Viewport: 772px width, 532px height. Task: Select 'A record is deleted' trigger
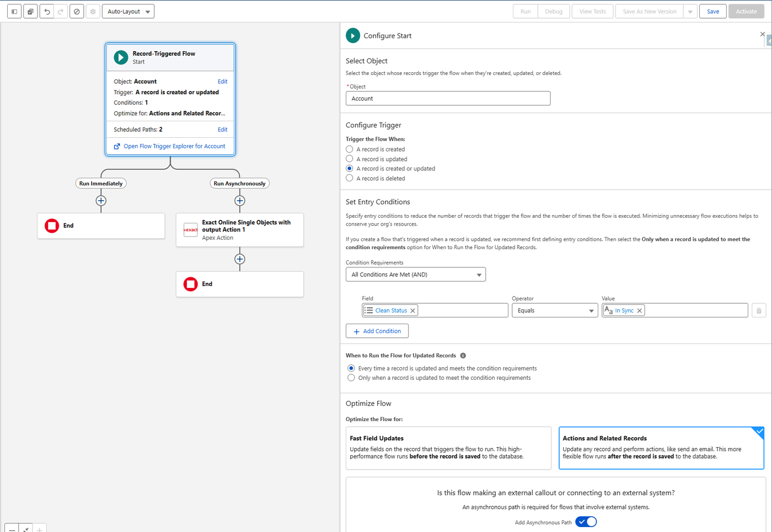pos(350,178)
